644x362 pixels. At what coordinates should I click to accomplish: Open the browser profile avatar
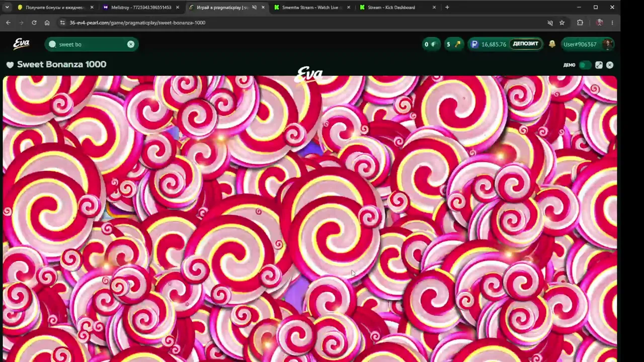click(x=599, y=23)
